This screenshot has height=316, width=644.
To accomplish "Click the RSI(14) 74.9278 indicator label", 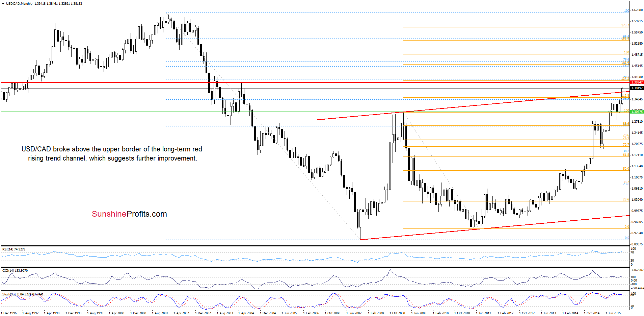I will 14,249.
